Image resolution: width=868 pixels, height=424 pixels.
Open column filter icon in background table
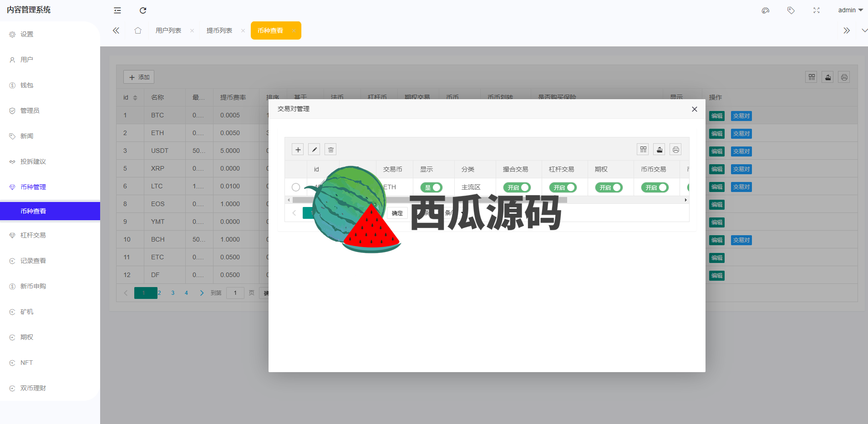click(x=812, y=77)
